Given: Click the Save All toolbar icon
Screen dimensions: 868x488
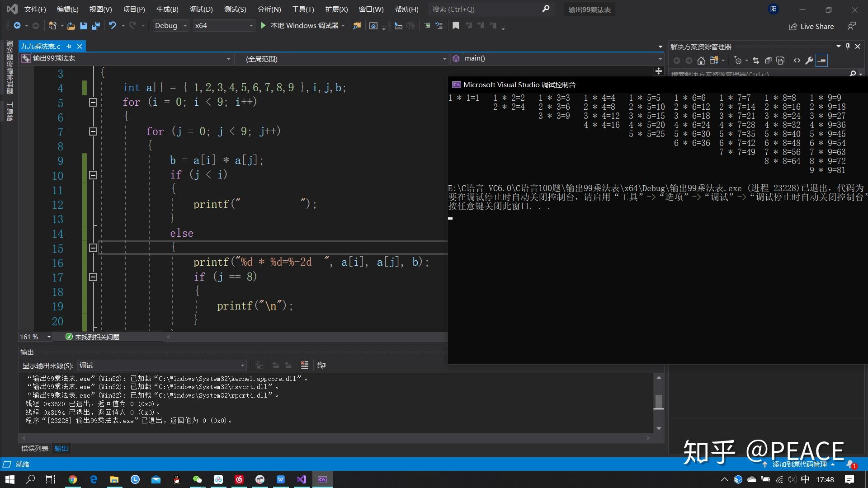Looking at the screenshot, I should pos(95,26).
